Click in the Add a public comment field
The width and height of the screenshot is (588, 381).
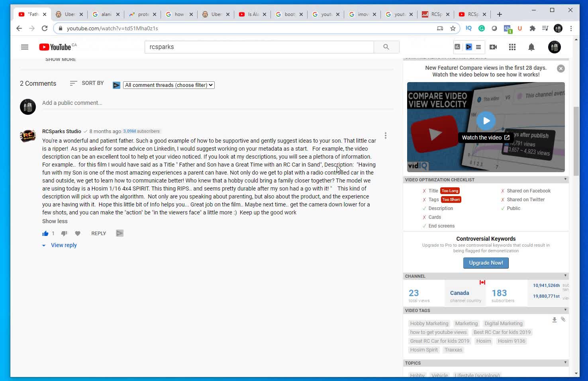click(218, 103)
